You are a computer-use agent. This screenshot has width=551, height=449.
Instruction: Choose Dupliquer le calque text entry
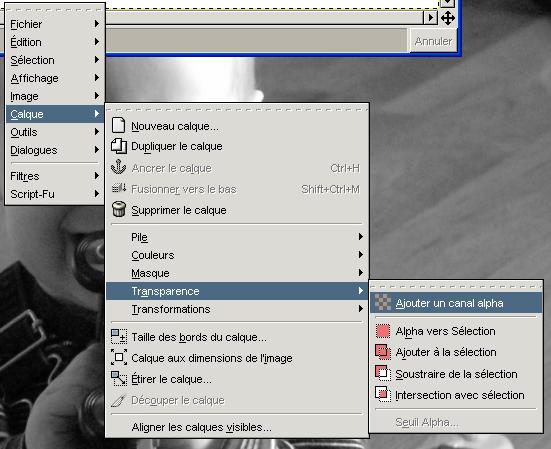[x=177, y=146]
